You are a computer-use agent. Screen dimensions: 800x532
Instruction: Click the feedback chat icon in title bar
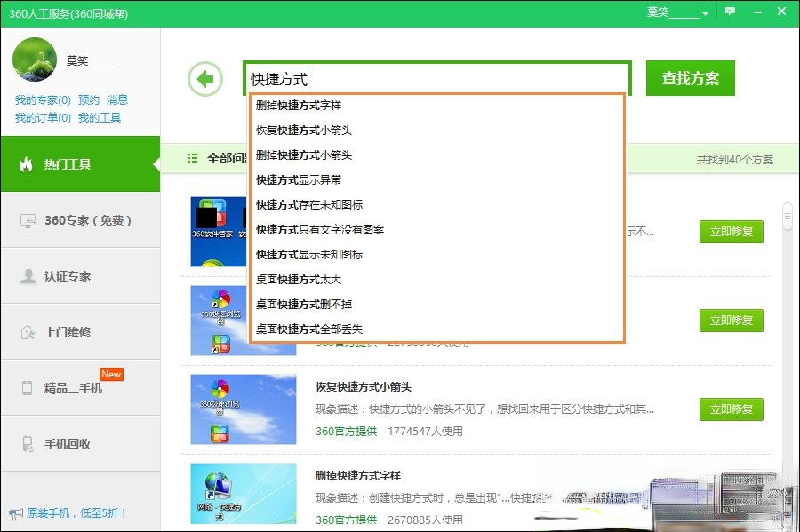click(730, 12)
